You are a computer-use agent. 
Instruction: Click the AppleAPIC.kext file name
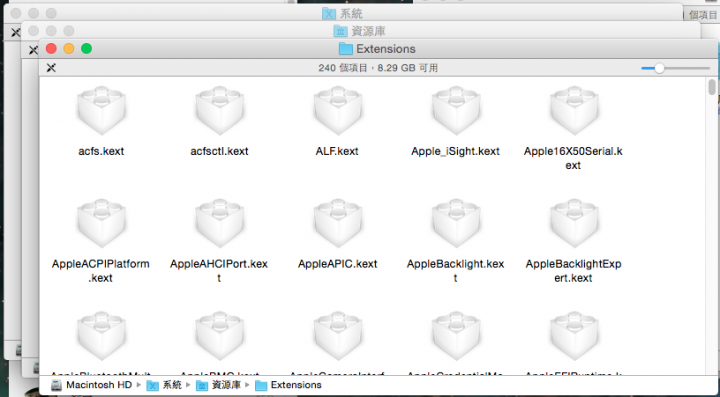click(338, 264)
